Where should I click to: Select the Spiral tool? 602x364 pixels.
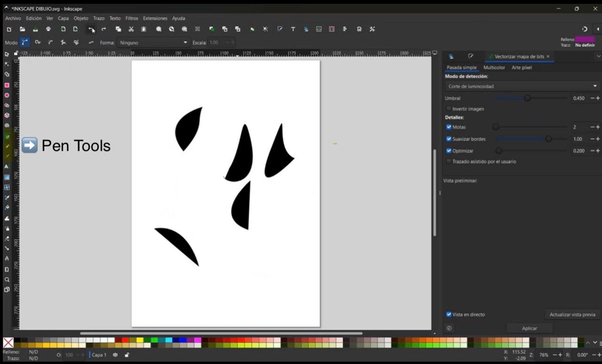pyautogui.click(x=7, y=125)
